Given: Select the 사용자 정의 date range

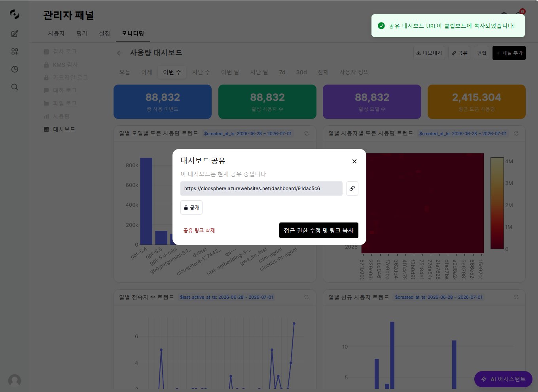Looking at the screenshot, I should click(354, 72).
